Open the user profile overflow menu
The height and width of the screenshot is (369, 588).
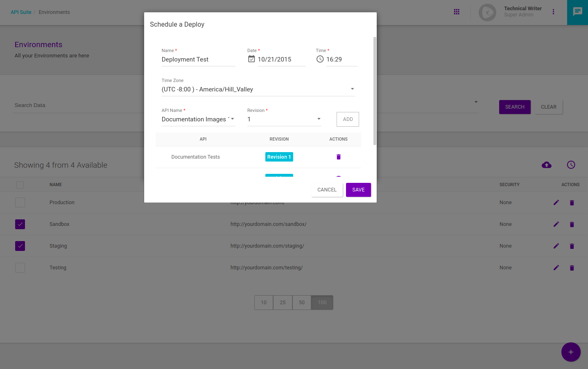pyautogui.click(x=553, y=11)
